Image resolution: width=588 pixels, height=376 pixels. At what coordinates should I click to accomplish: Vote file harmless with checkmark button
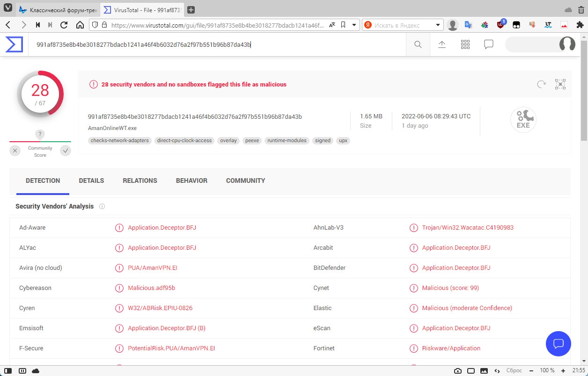click(x=66, y=151)
